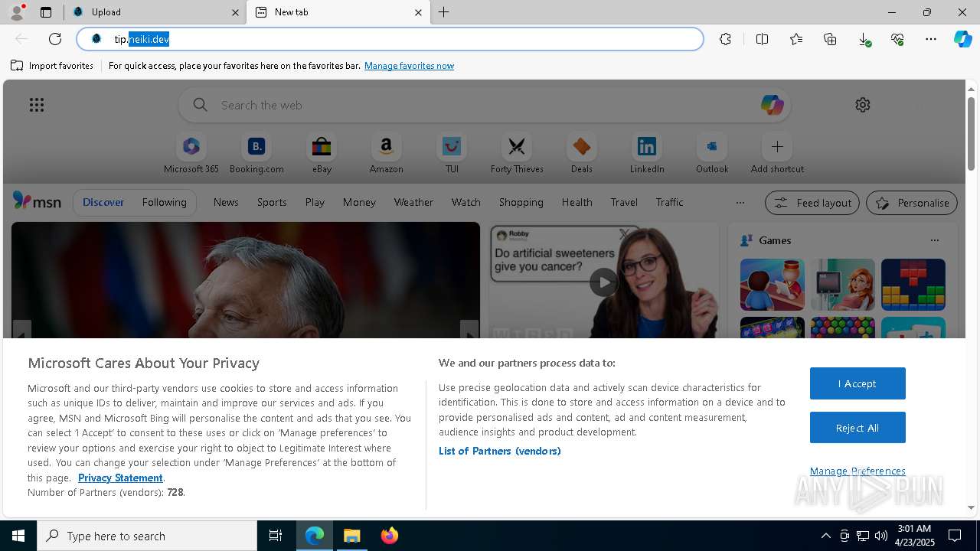
Task: Click the msn logo
Action: coord(37,201)
